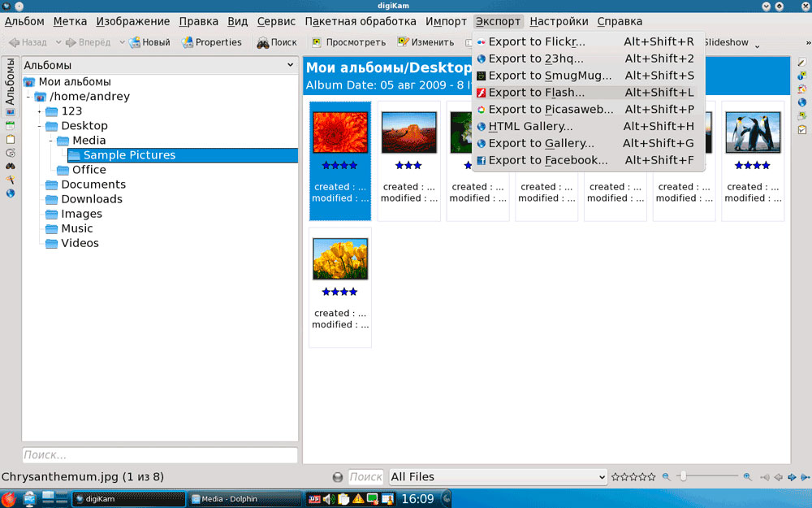Click the zoom out magnifier icon
This screenshot has width=812, height=508.
(x=667, y=476)
